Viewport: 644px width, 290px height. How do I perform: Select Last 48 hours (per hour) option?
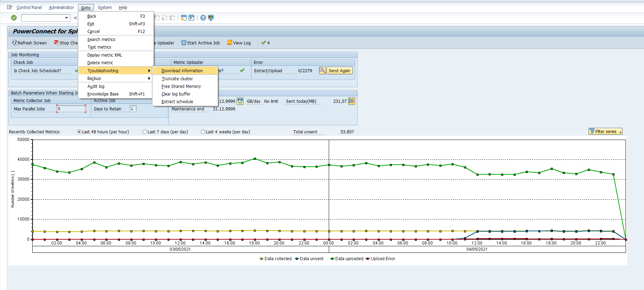79,132
